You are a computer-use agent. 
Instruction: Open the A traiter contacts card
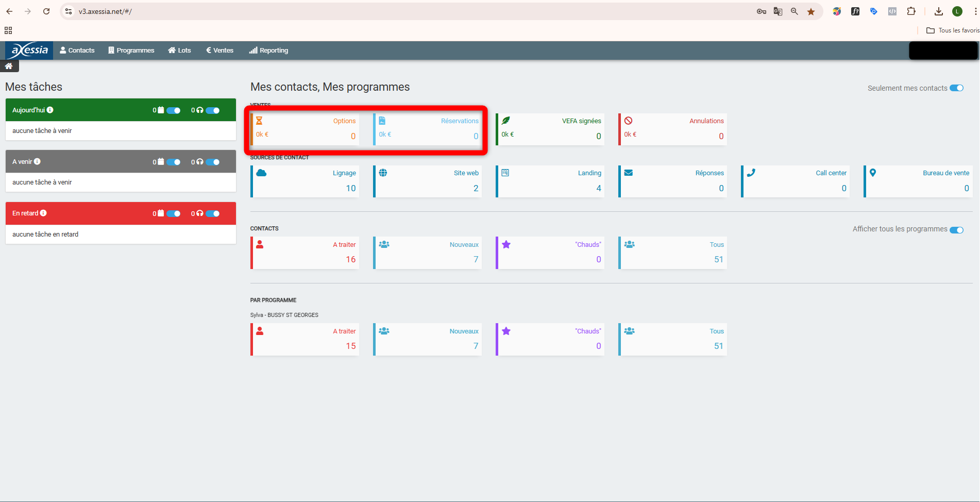click(x=305, y=253)
